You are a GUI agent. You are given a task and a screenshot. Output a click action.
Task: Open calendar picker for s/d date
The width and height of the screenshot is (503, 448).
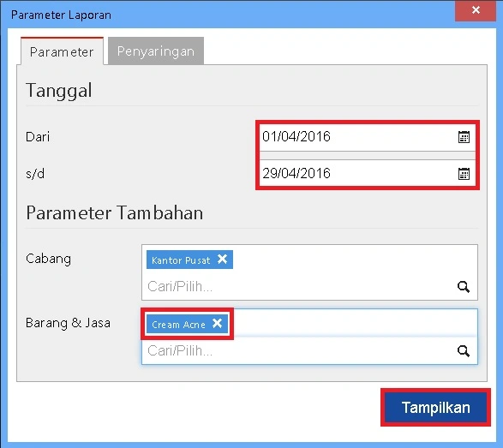tap(464, 174)
